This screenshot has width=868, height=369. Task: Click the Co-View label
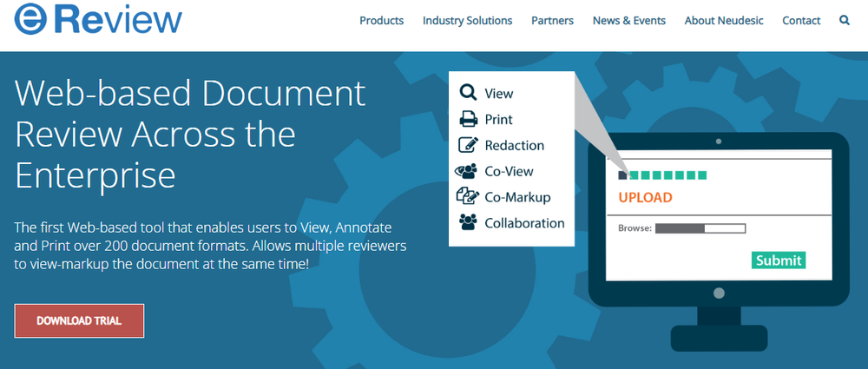(x=509, y=171)
